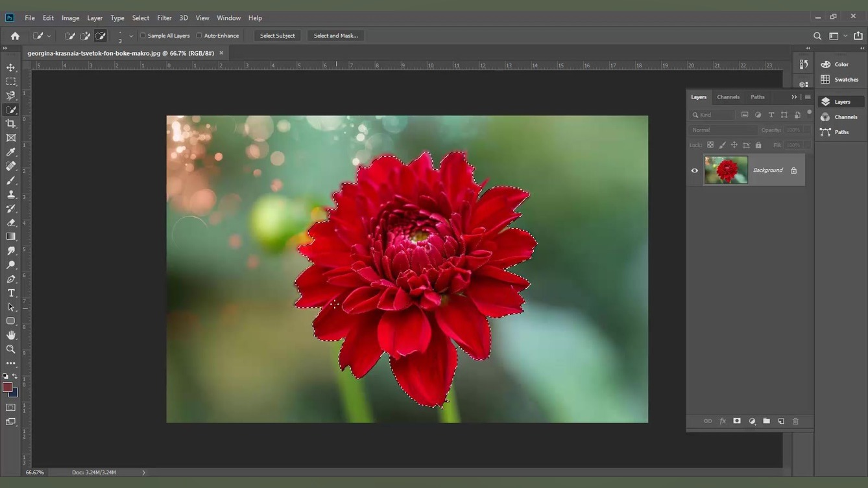
Task: Click the Select Subject button
Action: tap(277, 36)
